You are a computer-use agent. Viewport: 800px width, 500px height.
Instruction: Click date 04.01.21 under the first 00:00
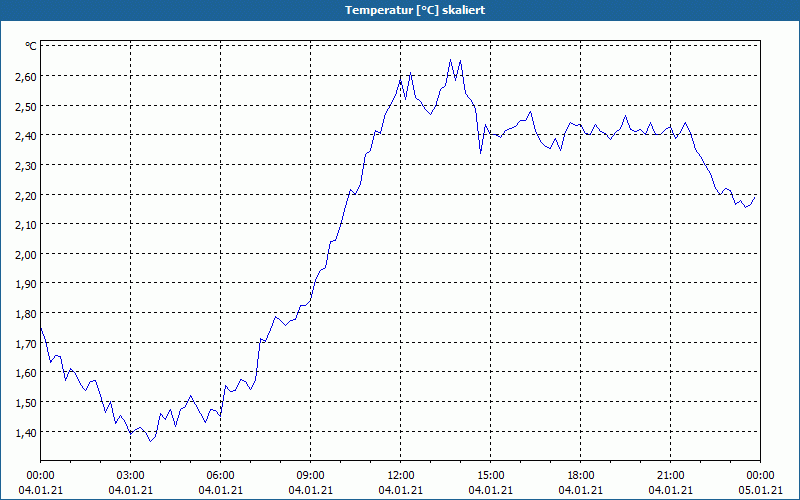point(40,490)
